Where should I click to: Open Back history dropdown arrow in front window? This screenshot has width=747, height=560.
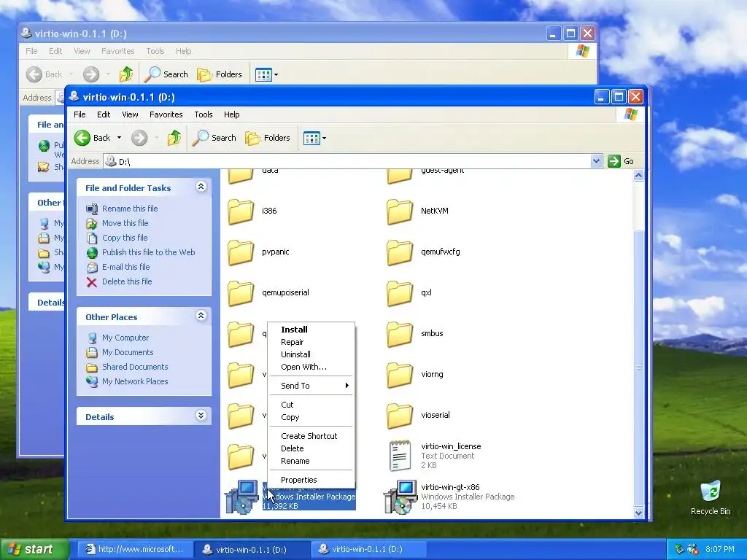pyautogui.click(x=119, y=138)
